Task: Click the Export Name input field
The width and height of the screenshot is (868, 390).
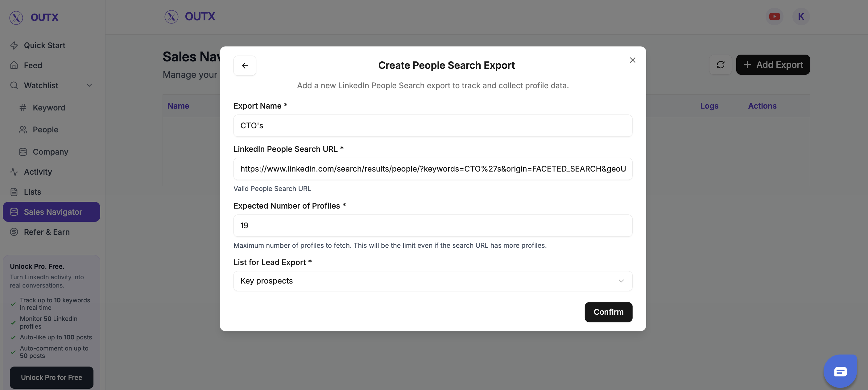Action: 433,126
